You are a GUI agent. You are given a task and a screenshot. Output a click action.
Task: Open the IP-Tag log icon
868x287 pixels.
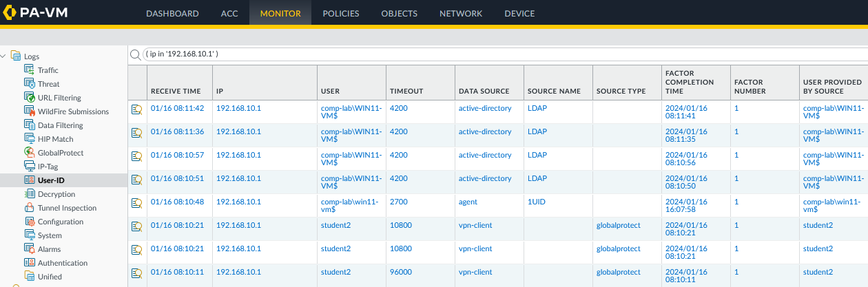tap(30, 166)
